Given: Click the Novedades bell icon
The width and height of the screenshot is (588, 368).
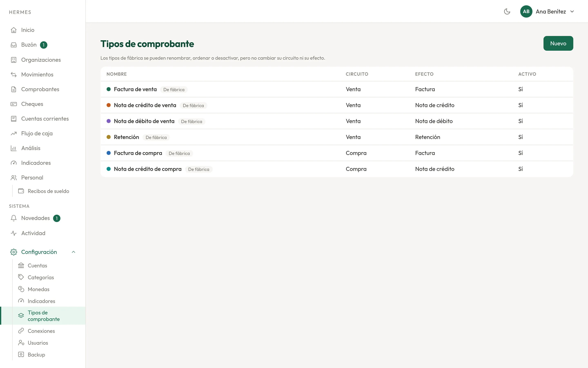Looking at the screenshot, I should point(14,218).
